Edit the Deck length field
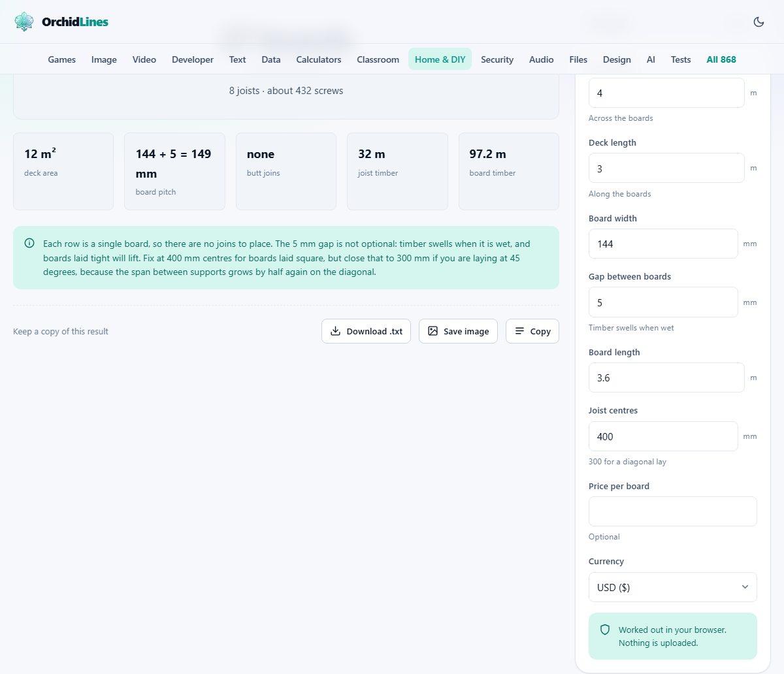The height and width of the screenshot is (674, 784). tap(666, 168)
